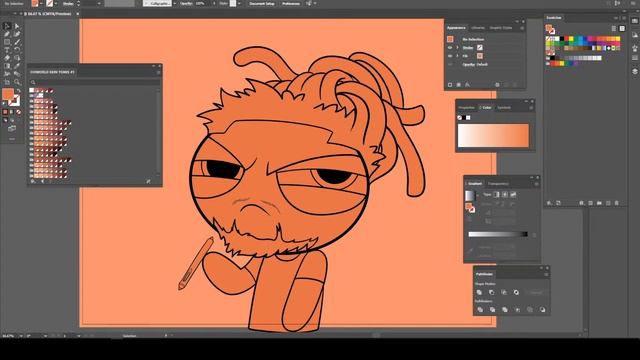The image size is (640, 360).
Task: Switch to the Libraries tab
Action: 478,28
